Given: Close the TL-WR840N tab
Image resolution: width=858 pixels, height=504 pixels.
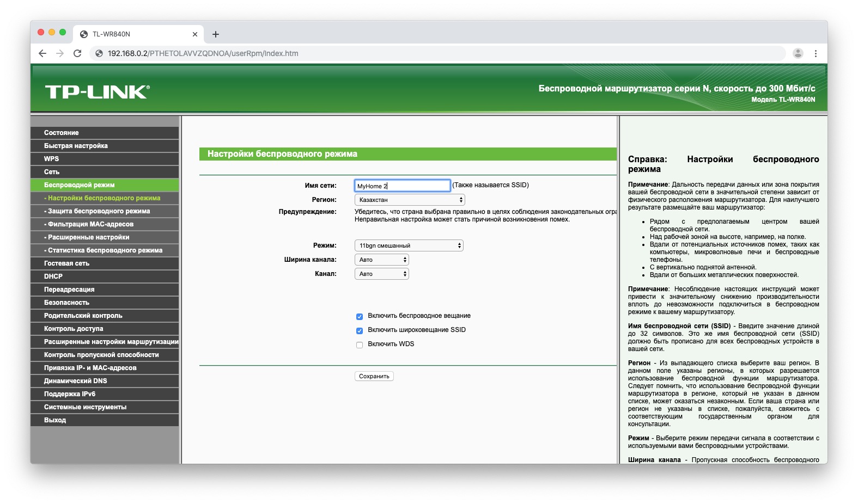Looking at the screenshot, I should (x=195, y=34).
